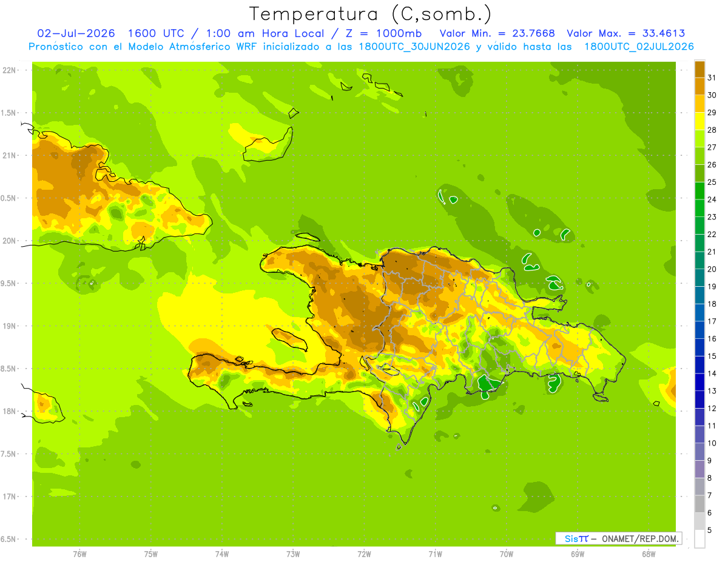The height and width of the screenshot is (562, 728).
Task: Click the "31" value on the color scale
Action: [712, 78]
